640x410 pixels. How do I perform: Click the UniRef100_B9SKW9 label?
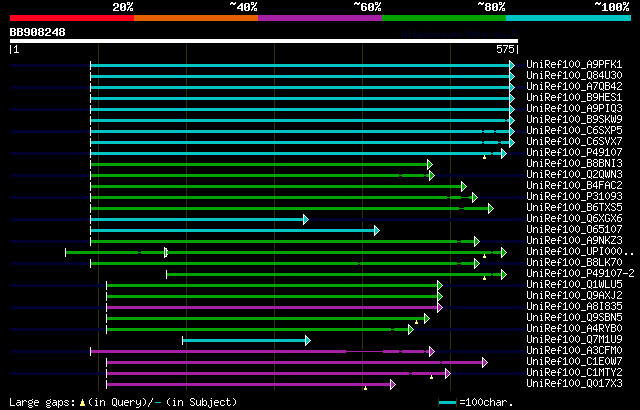[x=574, y=120]
